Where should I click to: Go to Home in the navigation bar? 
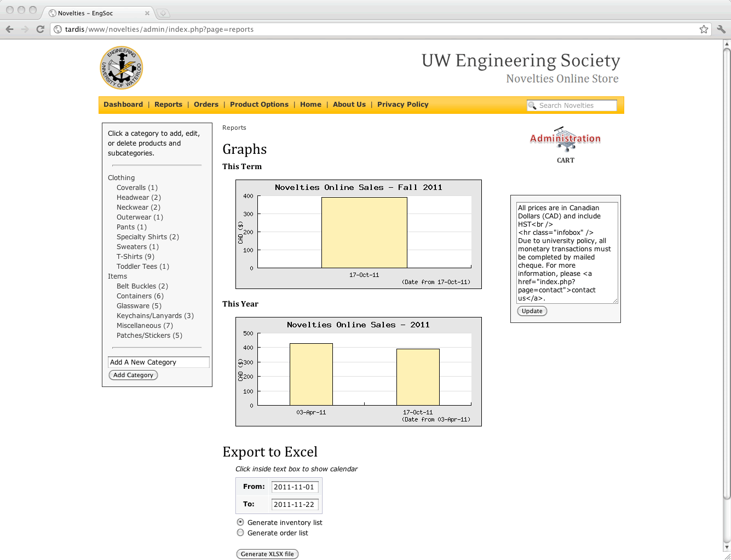pos(310,105)
